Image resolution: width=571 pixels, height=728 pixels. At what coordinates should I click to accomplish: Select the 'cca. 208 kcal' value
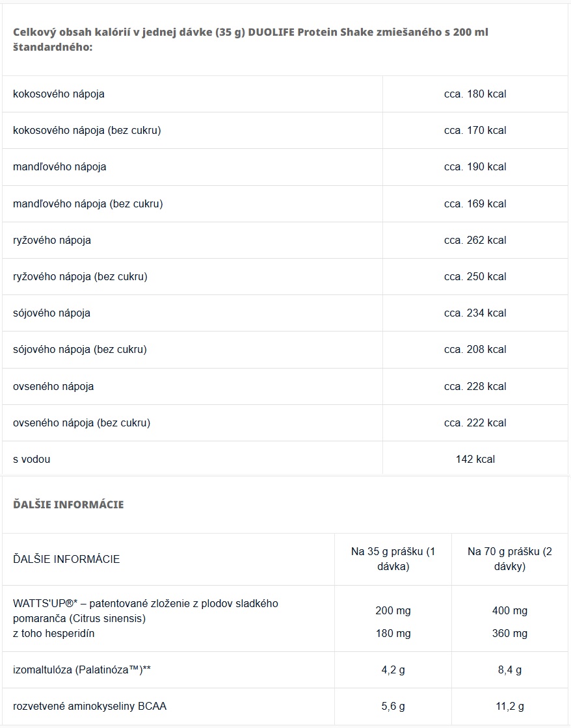[475, 349]
